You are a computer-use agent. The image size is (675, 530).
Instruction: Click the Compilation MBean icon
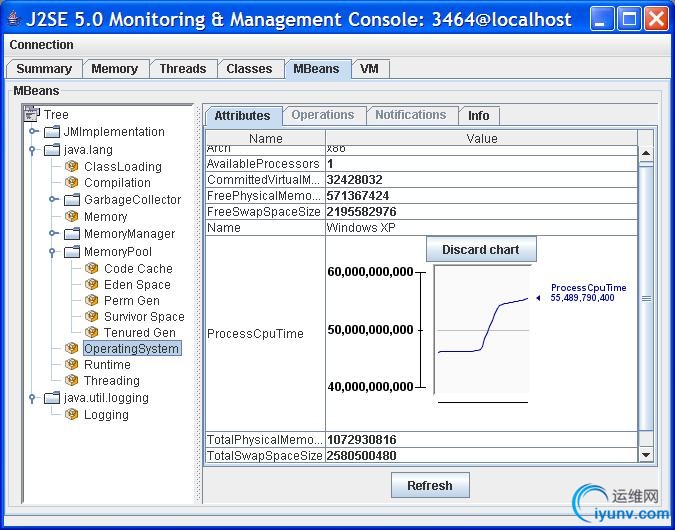coord(71,182)
